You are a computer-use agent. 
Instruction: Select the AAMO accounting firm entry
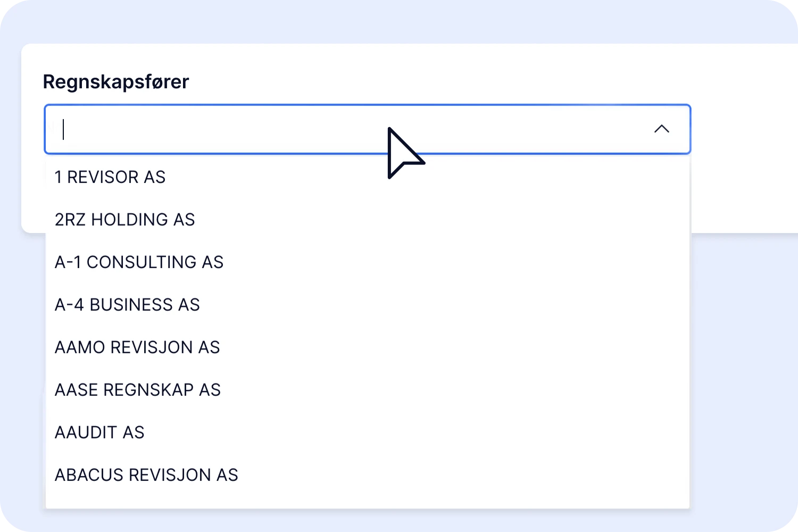pyautogui.click(x=137, y=347)
